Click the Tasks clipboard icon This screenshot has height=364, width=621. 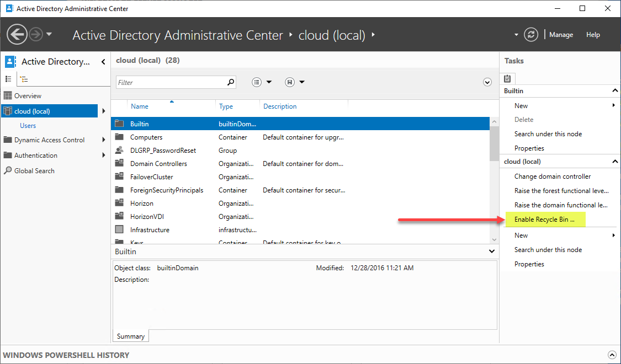(x=507, y=78)
